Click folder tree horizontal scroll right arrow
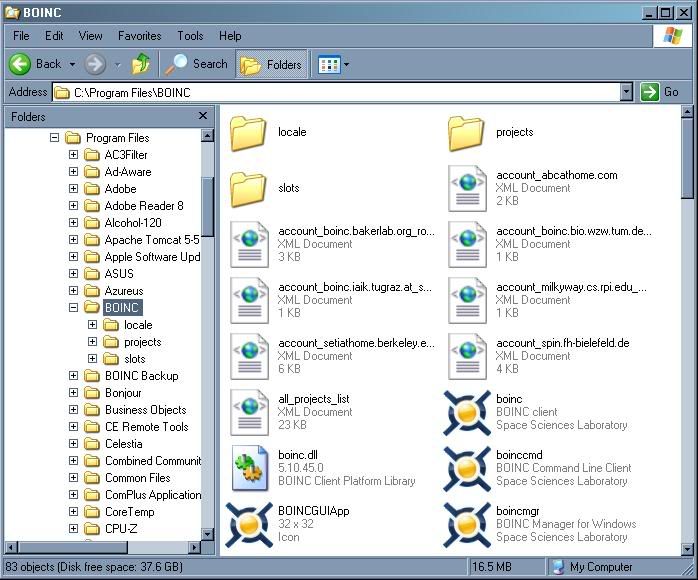The image size is (698, 580). pos(194,547)
